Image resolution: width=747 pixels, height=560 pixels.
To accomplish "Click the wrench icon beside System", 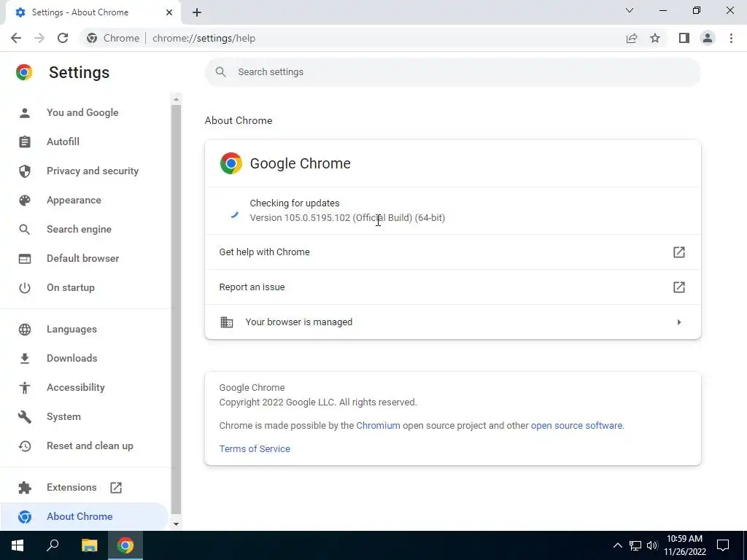I will (25, 417).
